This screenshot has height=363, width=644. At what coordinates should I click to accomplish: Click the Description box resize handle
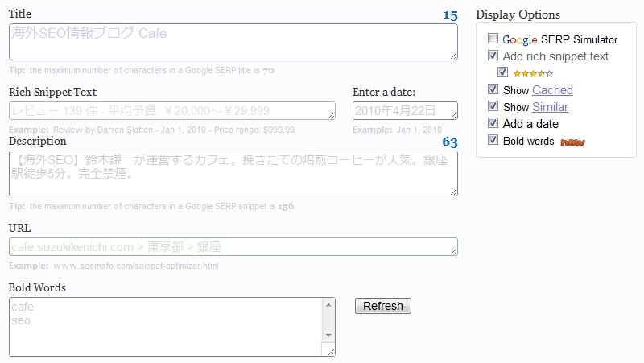pos(453,192)
